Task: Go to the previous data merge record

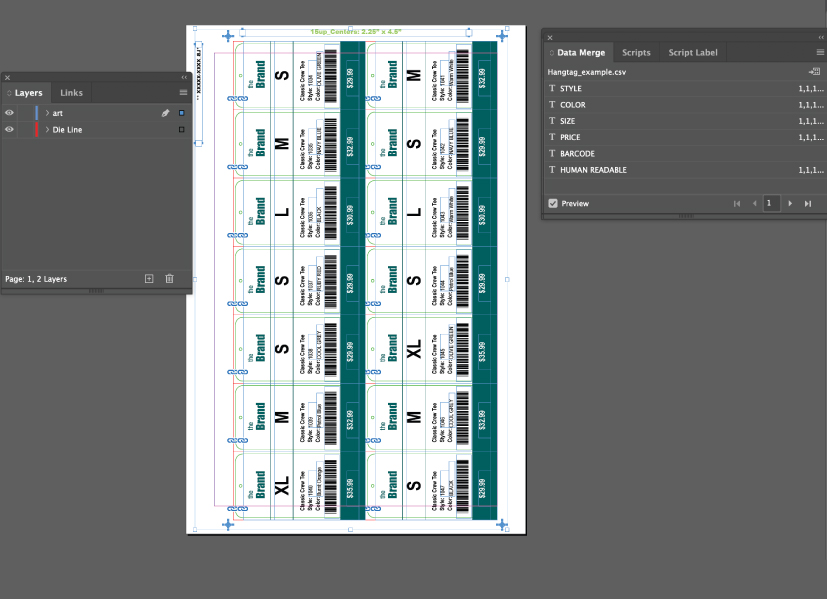Action: tap(754, 203)
